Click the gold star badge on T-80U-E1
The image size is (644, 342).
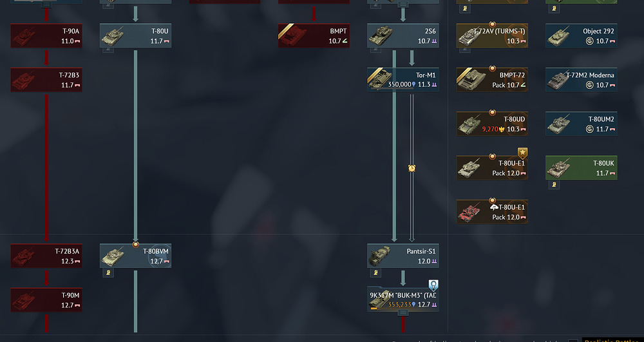click(522, 153)
